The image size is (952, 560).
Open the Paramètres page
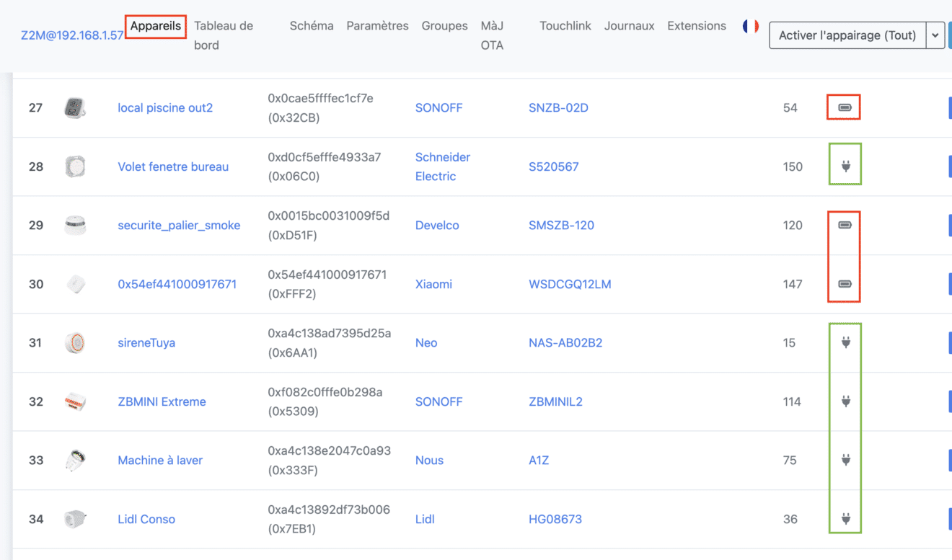[x=377, y=26]
